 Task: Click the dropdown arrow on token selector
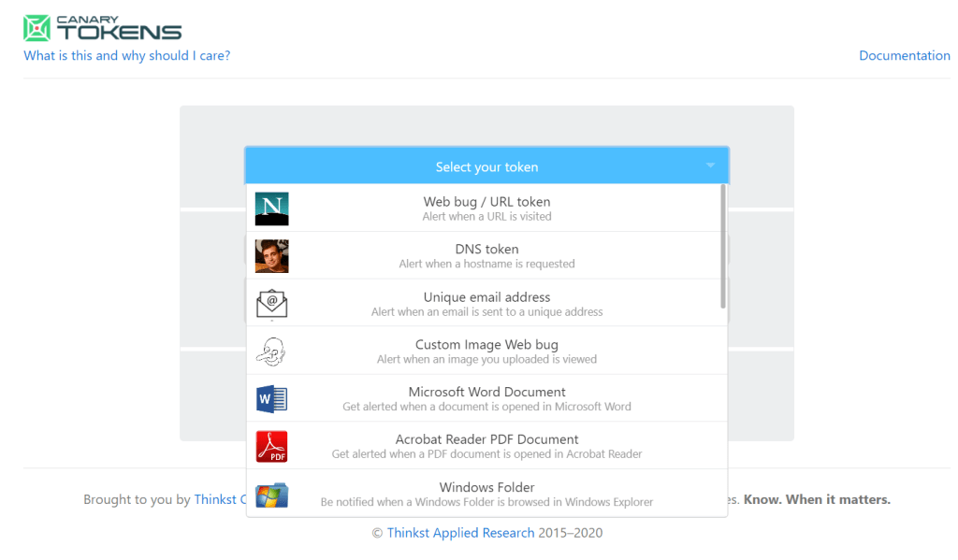click(710, 166)
